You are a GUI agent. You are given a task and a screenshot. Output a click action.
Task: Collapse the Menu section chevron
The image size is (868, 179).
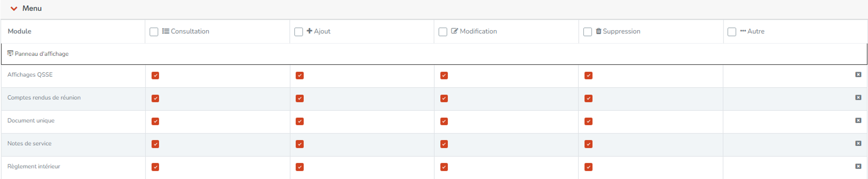click(14, 8)
